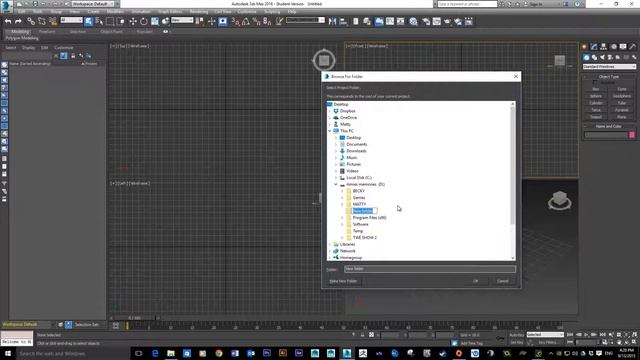This screenshot has height=360, width=640.
Task: Select the Games folder
Action: (359, 198)
